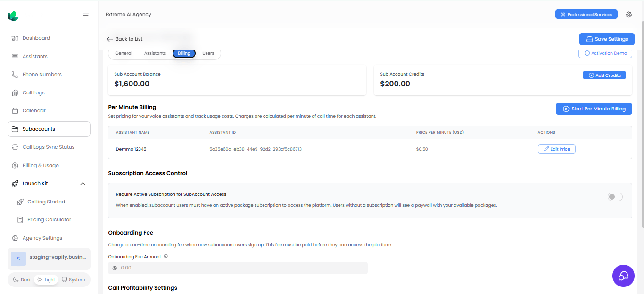
Task: Click the Subaccounts folder icon
Action: [x=15, y=129]
